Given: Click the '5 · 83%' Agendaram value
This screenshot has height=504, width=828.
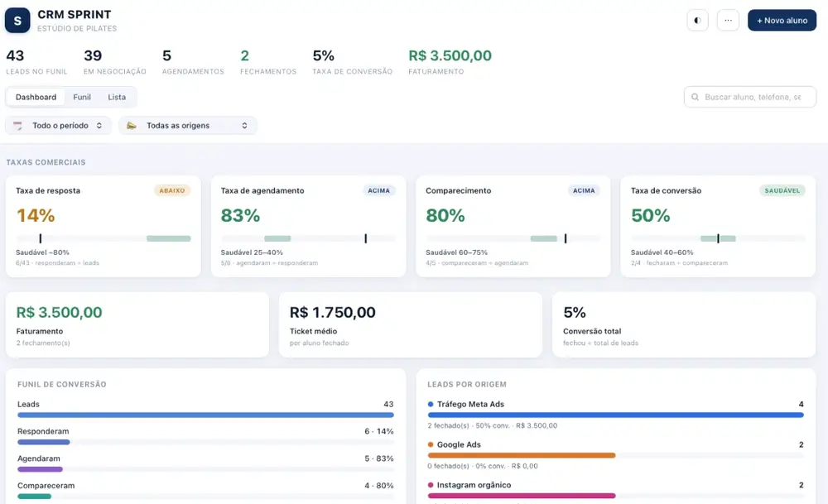Looking at the screenshot, I should point(378,458).
